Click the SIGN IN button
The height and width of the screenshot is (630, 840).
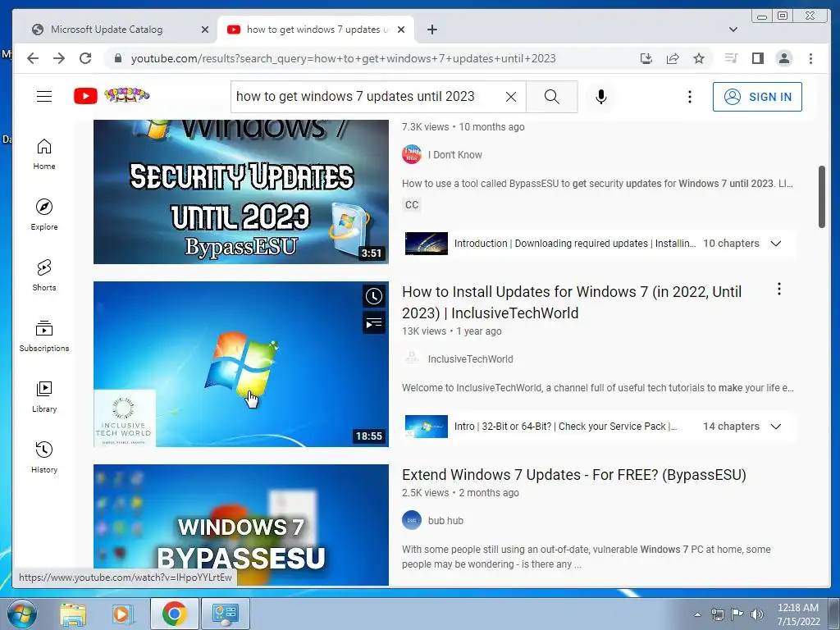pos(757,97)
